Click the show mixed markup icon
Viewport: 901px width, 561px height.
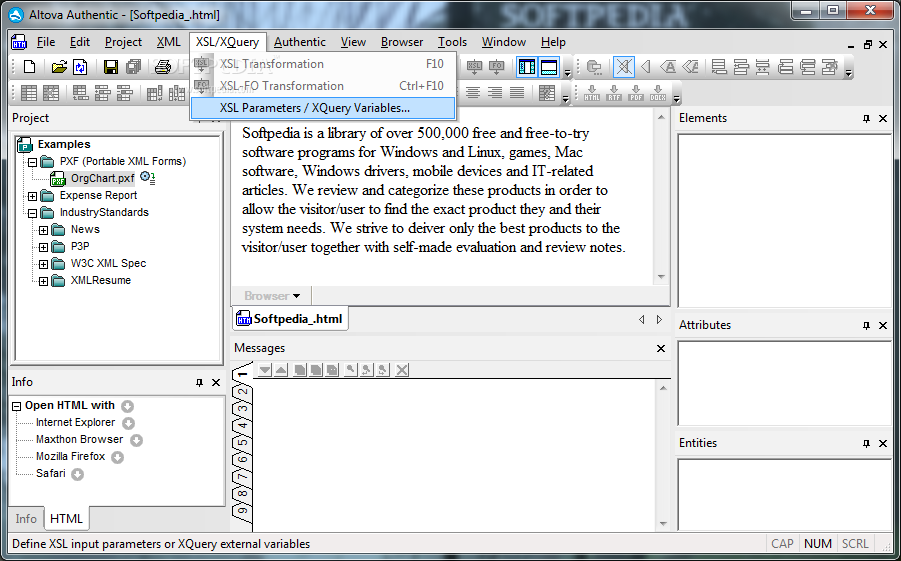pos(690,67)
